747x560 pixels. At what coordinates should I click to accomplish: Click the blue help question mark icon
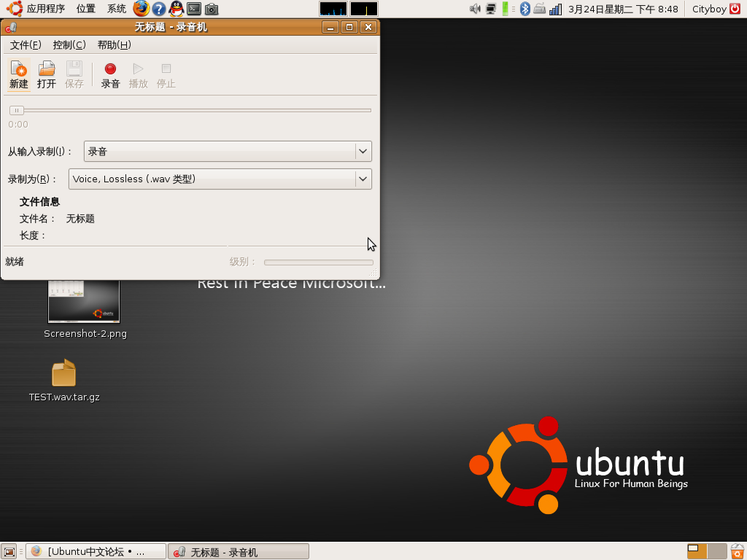click(x=158, y=9)
